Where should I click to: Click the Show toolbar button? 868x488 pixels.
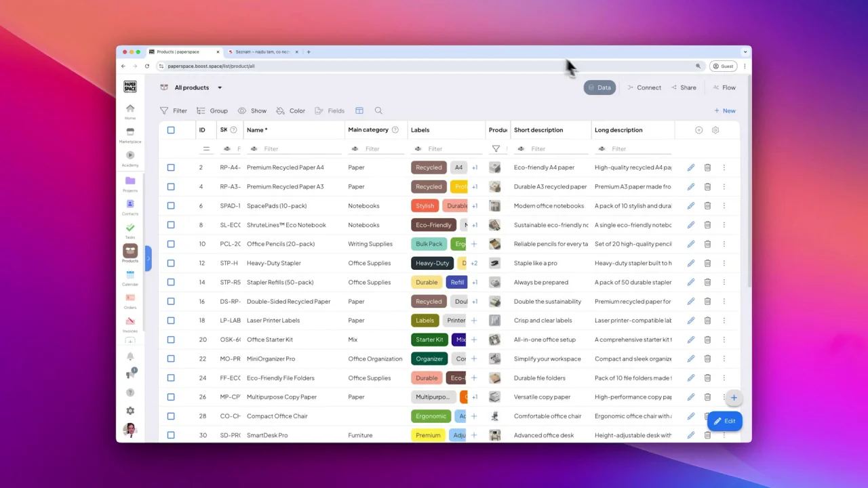click(x=252, y=110)
